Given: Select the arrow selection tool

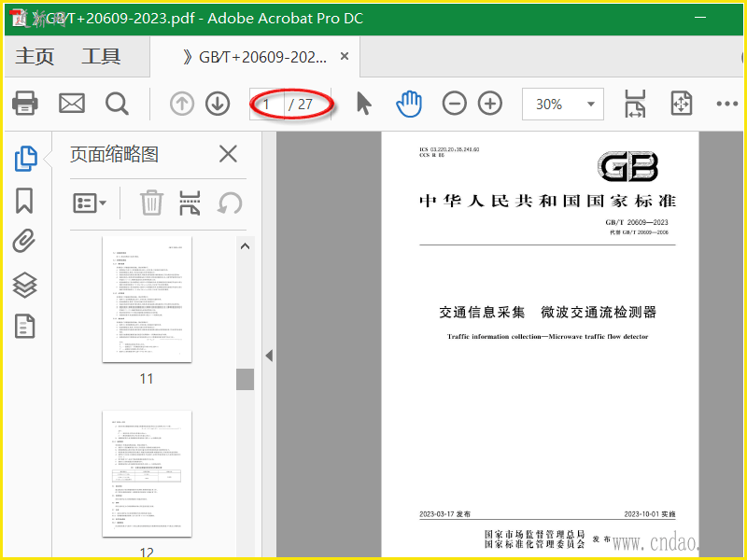Looking at the screenshot, I should coord(364,104).
